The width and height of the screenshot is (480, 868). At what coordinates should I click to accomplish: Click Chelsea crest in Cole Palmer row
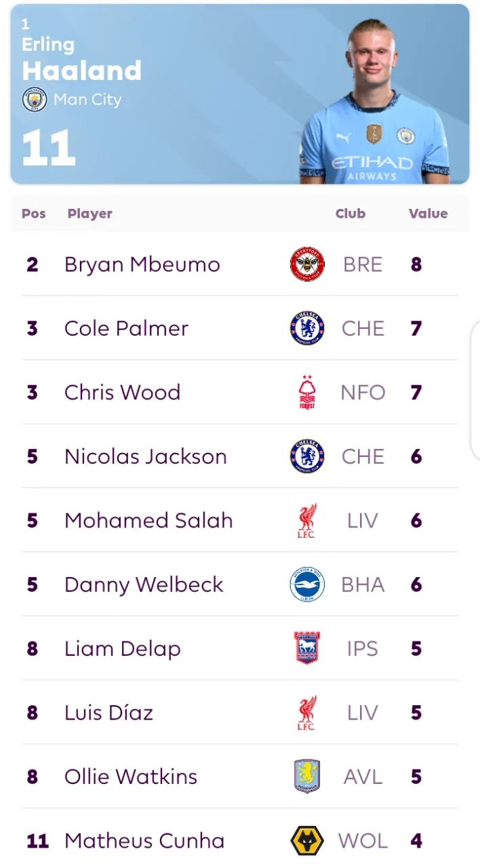pyautogui.click(x=307, y=328)
